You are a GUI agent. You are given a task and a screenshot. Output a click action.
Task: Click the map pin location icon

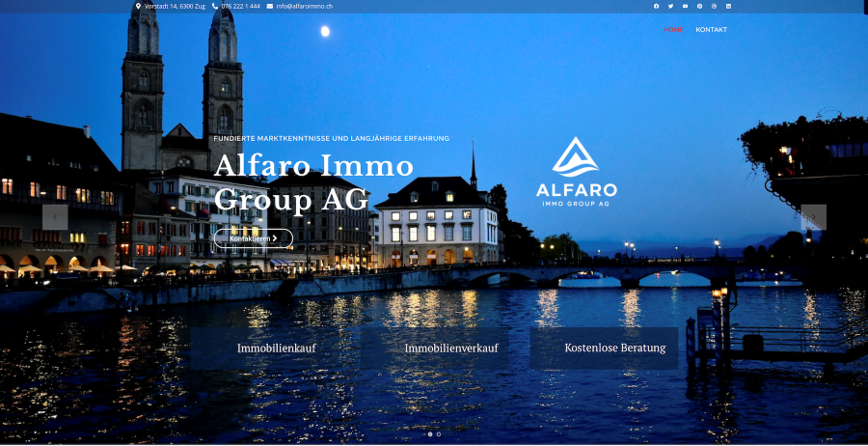[138, 6]
